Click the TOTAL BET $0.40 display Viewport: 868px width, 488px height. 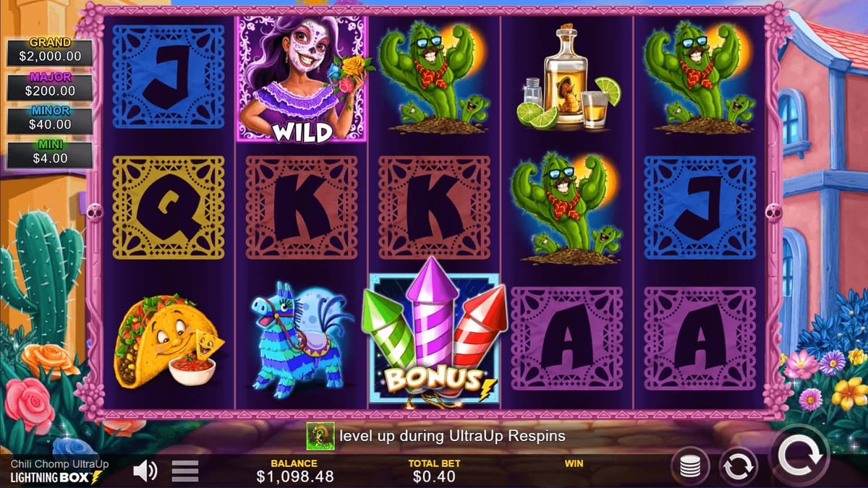click(434, 471)
